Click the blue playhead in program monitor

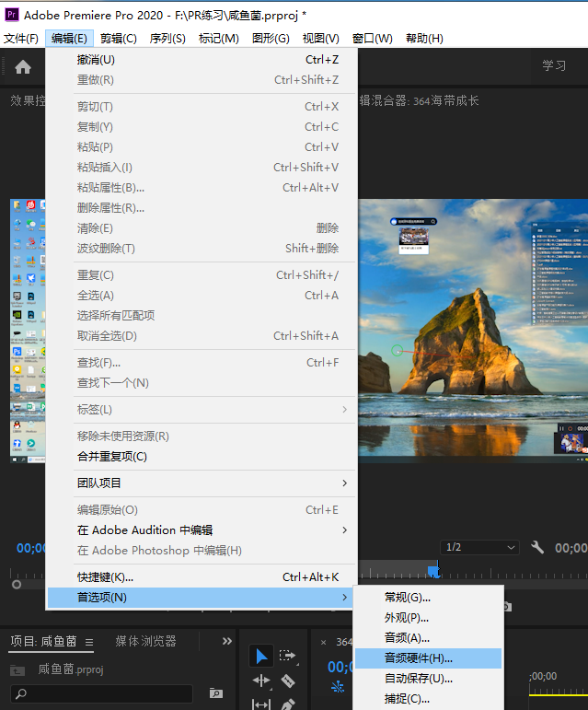click(433, 571)
